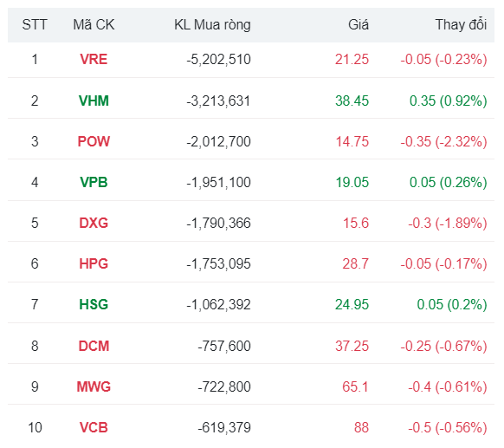The width and height of the screenshot is (504, 448).
Task: Select the VRE net volume -5,202,510 cell
Action: click(218, 60)
